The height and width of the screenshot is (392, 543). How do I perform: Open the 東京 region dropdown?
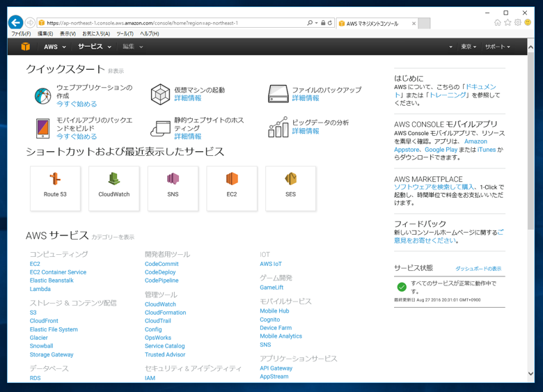[469, 47]
